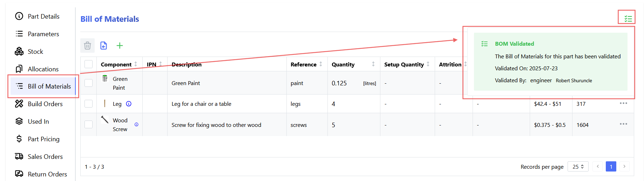
Task: Click the Green Paint thumbnail image
Action: tap(105, 78)
